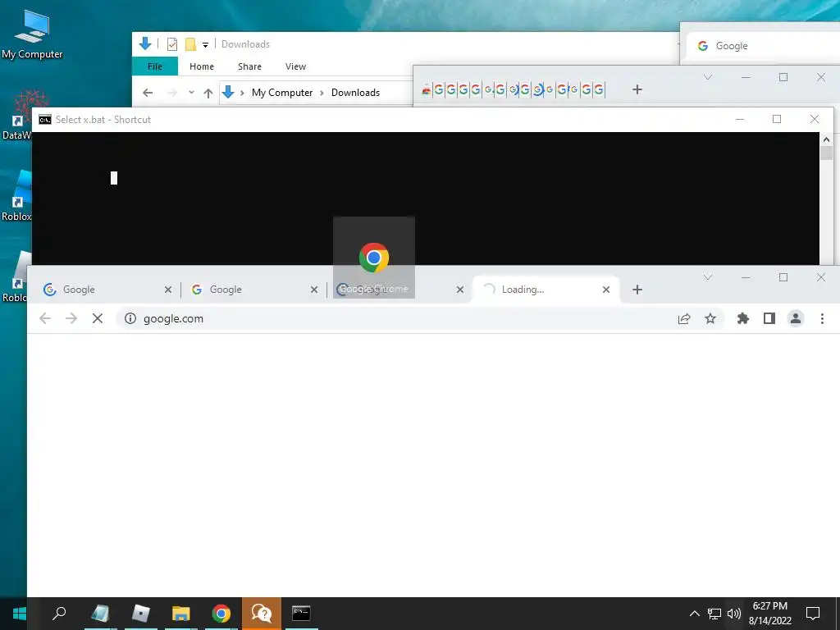The height and width of the screenshot is (630, 840).
Task: Open File Explorer from taskbar
Action: (181, 614)
